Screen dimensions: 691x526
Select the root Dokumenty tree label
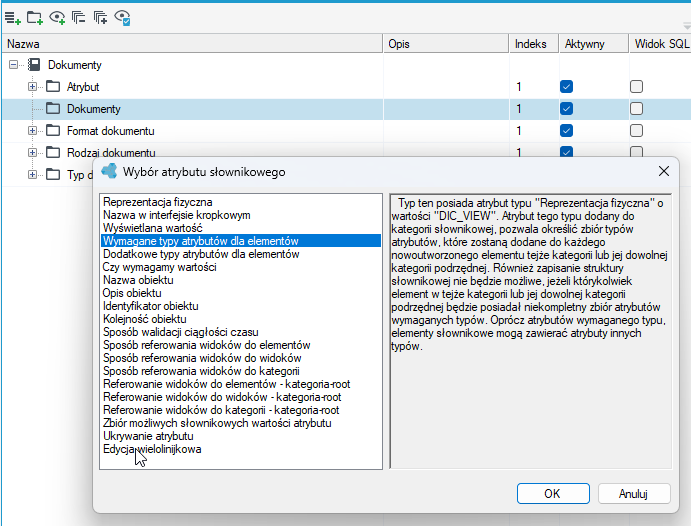pos(74,65)
